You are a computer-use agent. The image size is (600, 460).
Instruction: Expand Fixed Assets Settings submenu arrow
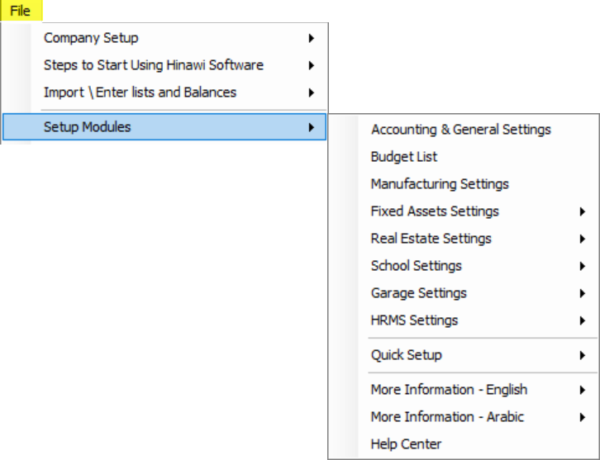click(582, 211)
